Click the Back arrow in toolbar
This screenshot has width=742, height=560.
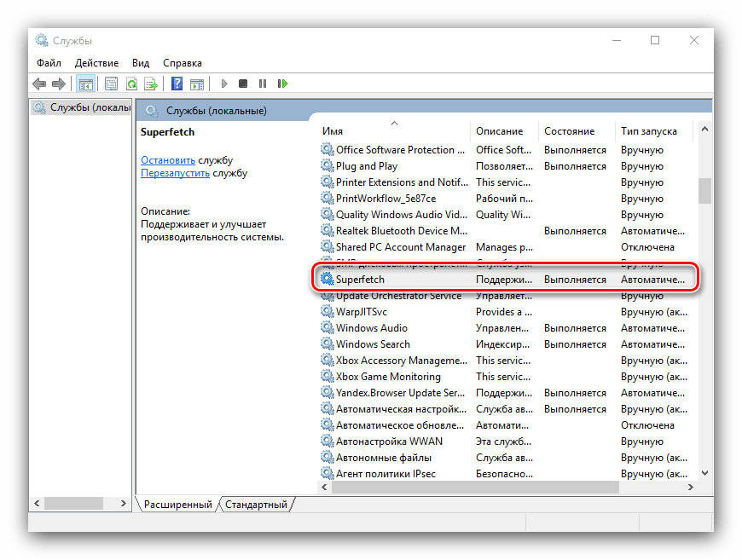click(x=39, y=84)
